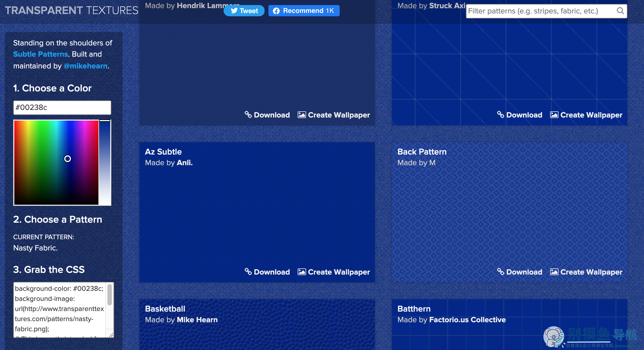
Task: Click the brightness slider strip beside color square
Action: [105, 163]
